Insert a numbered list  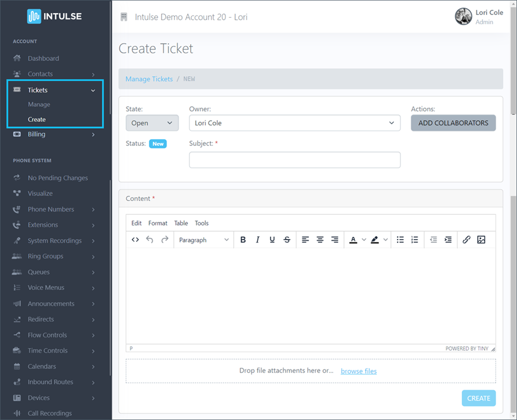click(415, 240)
